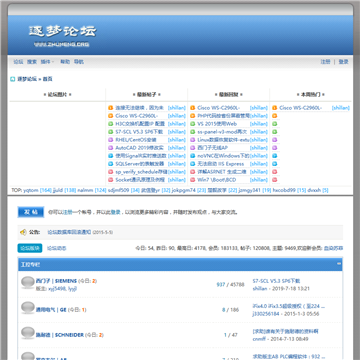
Task: Open top user nalmm profile
Action: (85, 190)
